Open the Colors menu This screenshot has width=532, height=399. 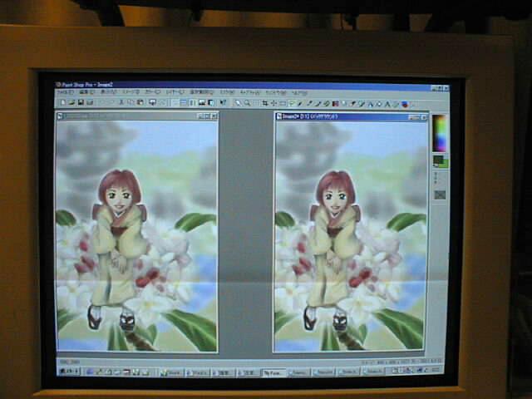tap(153, 92)
